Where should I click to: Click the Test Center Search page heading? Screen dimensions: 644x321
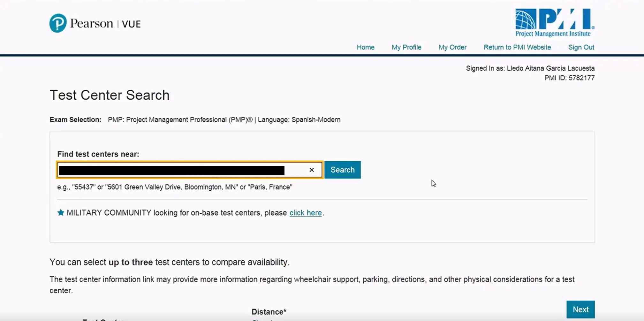[110, 95]
